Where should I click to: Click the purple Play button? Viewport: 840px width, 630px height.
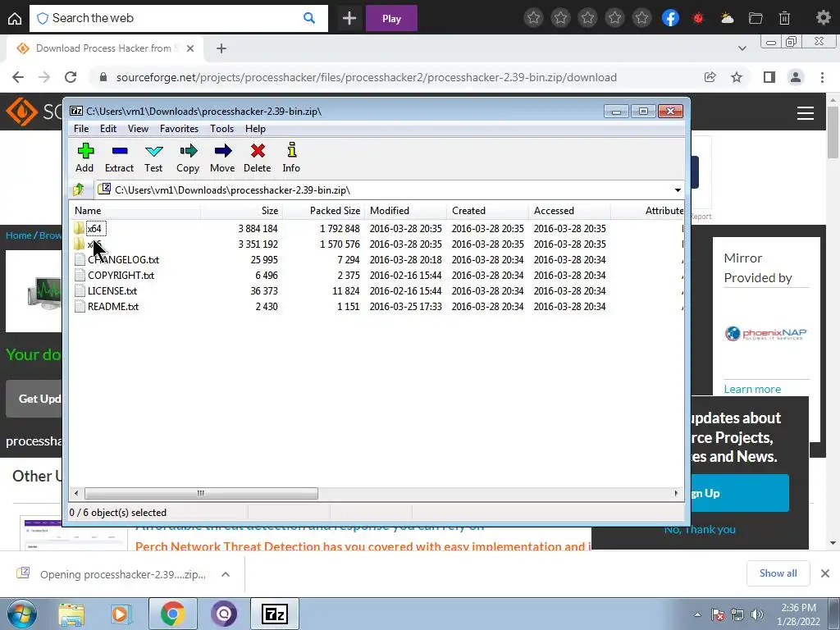391,19
